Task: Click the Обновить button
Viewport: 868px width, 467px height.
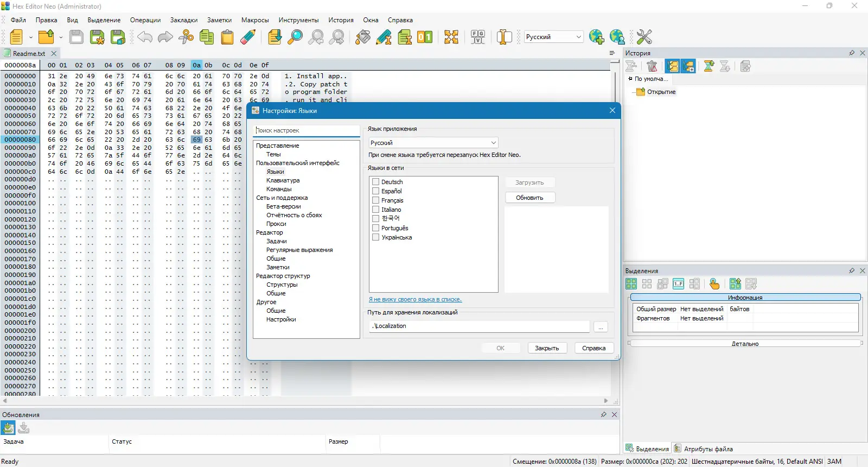Action: tap(530, 198)
